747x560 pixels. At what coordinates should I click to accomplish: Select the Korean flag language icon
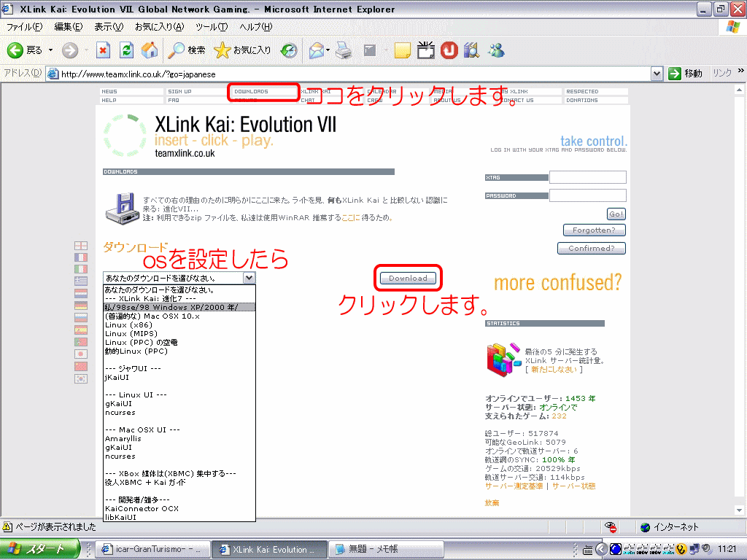click(x=81, y=378)
